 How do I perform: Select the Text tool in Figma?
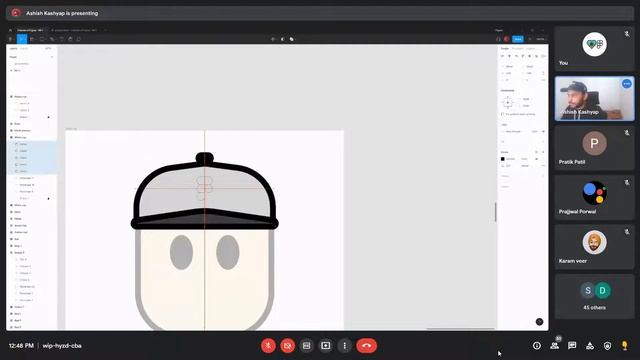point(62,39)
